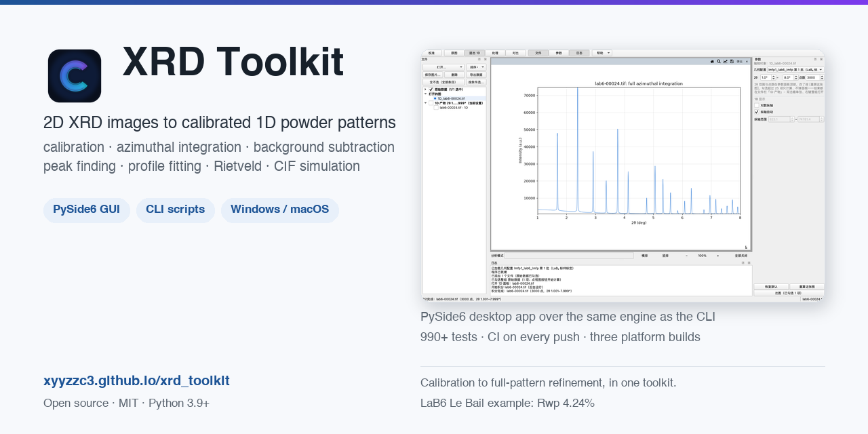Float the 文件 panel using its undock icon
The width and height of the screenshot is (868, 434).
[479, 59]
